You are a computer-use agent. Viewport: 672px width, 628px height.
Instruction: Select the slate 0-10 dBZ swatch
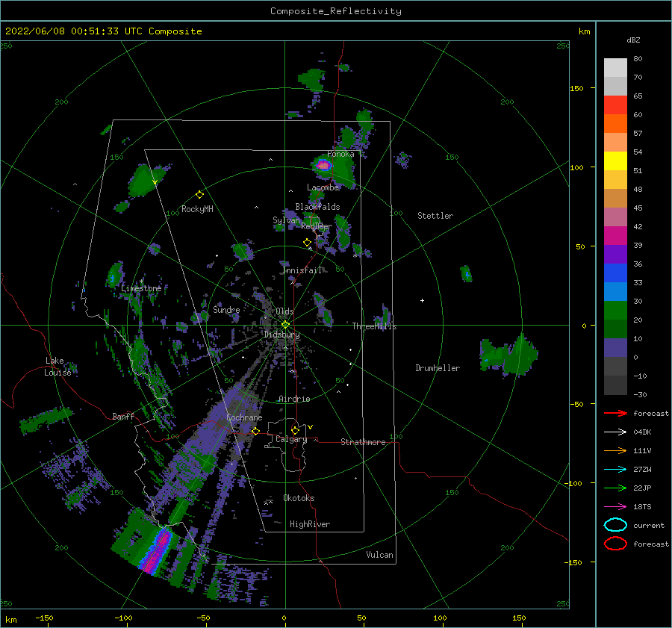point(615,348)
